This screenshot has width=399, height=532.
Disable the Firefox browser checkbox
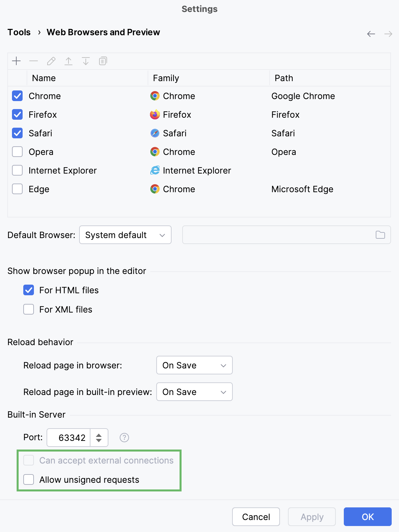(x=17, y=115)
